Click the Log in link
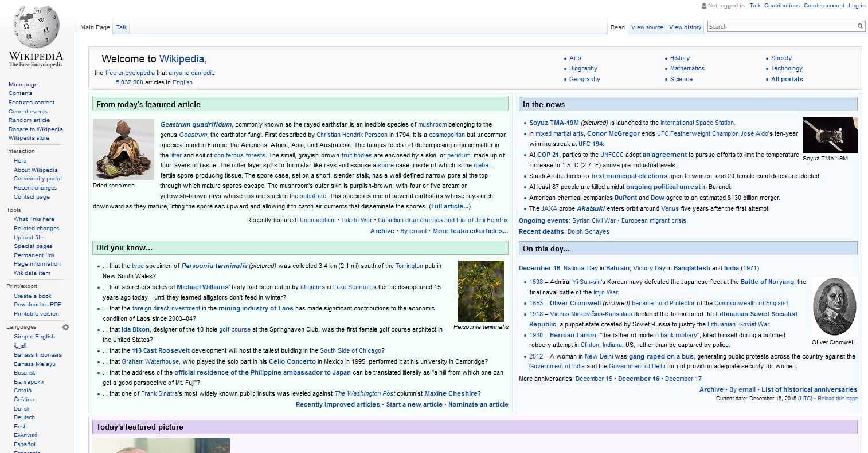 [857, 6]
